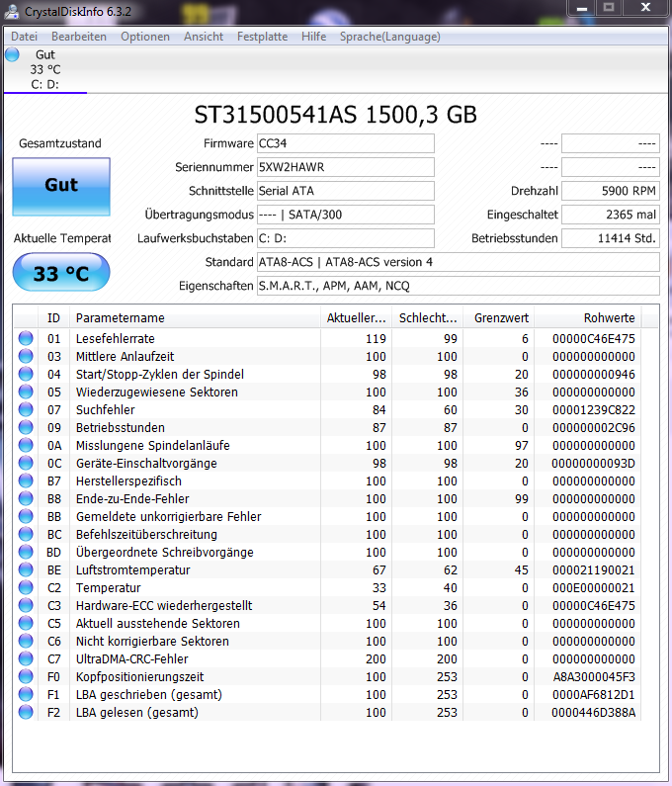Click the status orb for Geräte-Einschaltvorgänge
Image resolution: width=672 pixels, height=786 pixels.
(x=26, y=463)
